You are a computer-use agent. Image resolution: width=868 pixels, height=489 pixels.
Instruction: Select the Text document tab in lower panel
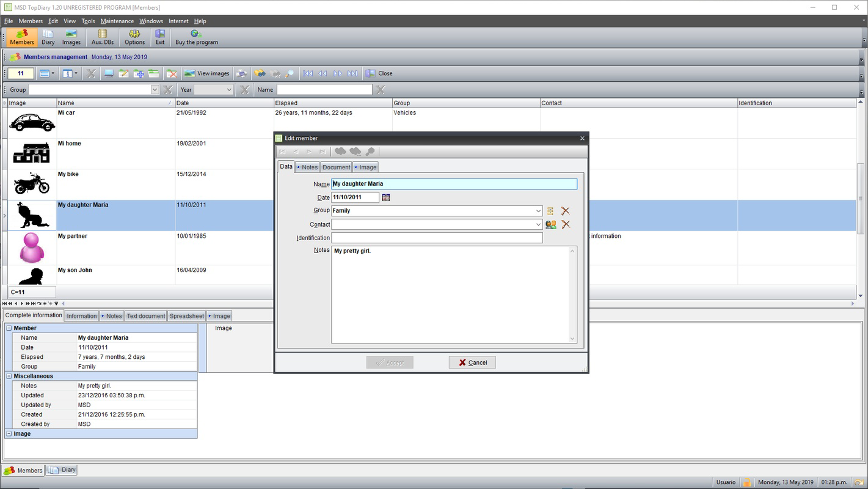pyautogui.click(x=146, y=316)
